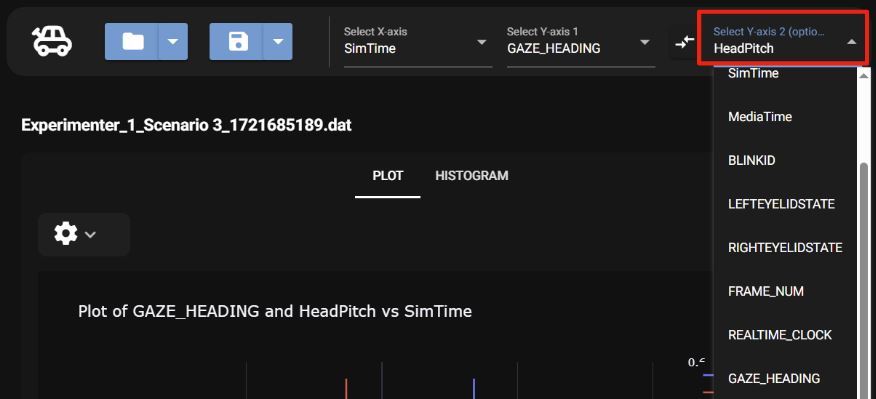Save data with the floppy disk icon
The width and height of the screenshot is (876, 399).
[x=237, y=41]
